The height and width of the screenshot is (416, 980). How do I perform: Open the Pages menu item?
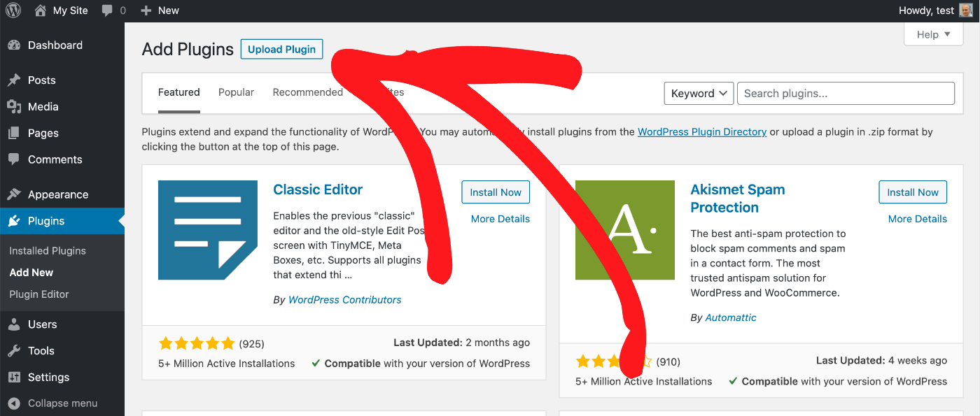tap(62, 134)
